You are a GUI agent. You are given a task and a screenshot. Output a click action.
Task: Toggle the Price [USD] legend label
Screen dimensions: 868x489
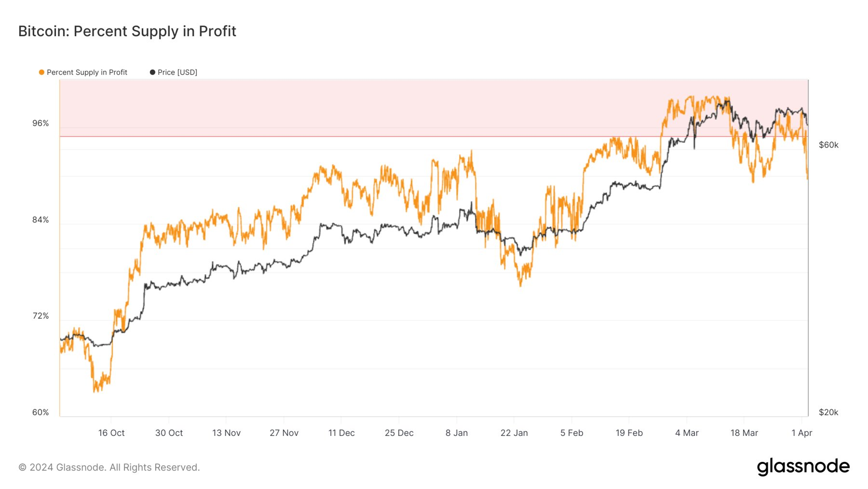(x=177, y=72)
